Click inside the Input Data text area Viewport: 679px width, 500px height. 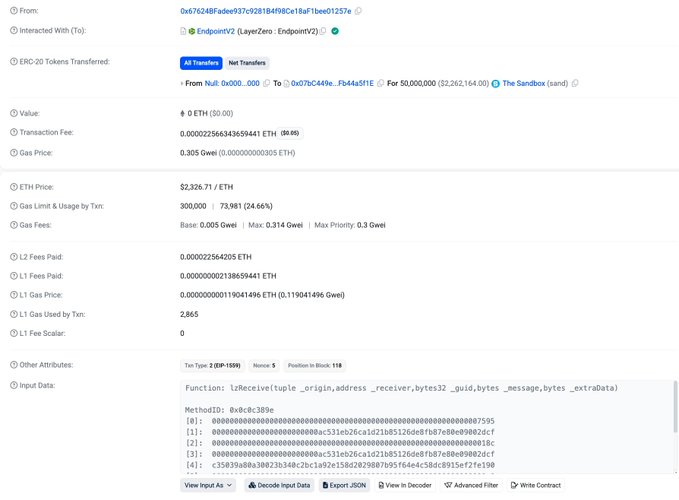point(429,427)
